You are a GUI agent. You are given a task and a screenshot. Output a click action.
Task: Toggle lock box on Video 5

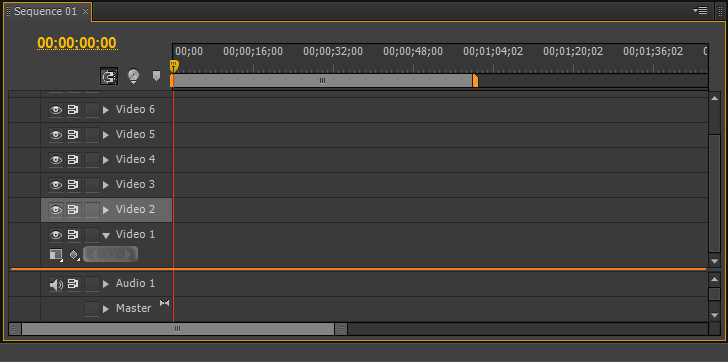pyautogui.click(x=92, y=135)
